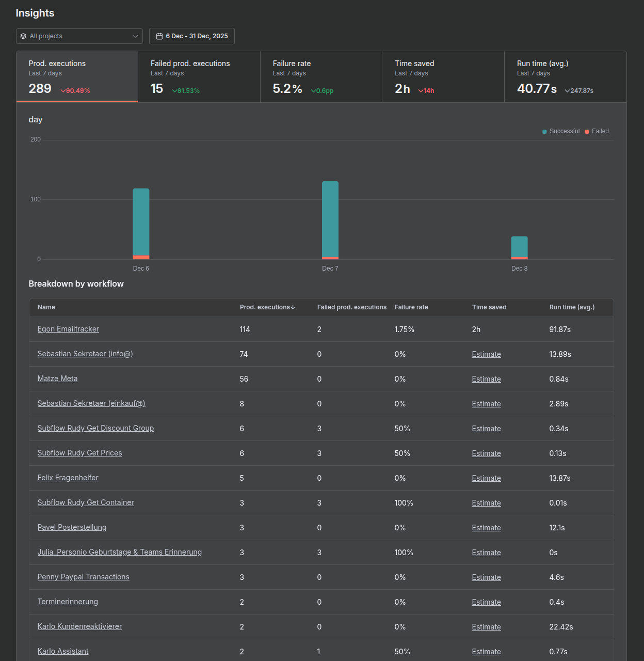Click sort arrow beside Prod. executions header
The height and width of the screenshot is (661, 644).
(293, 307)
